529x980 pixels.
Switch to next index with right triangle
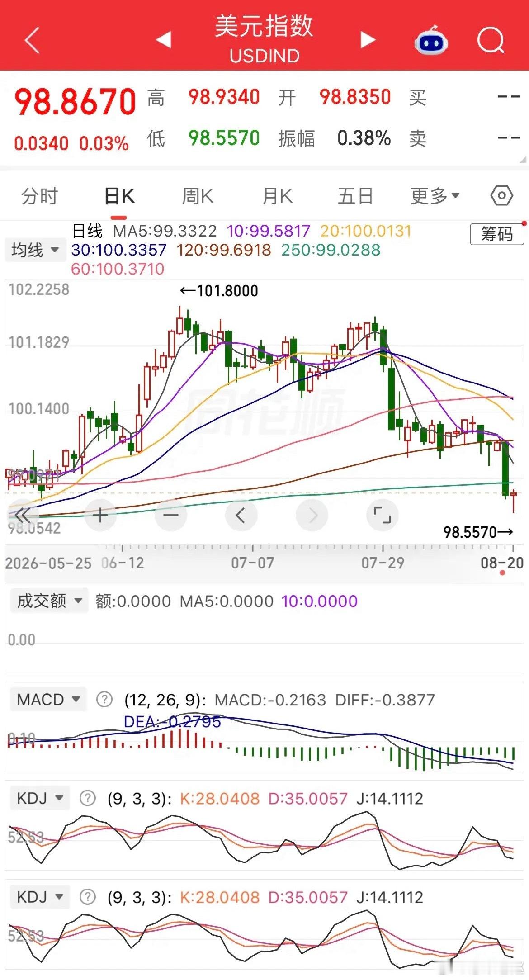[368, 39]
